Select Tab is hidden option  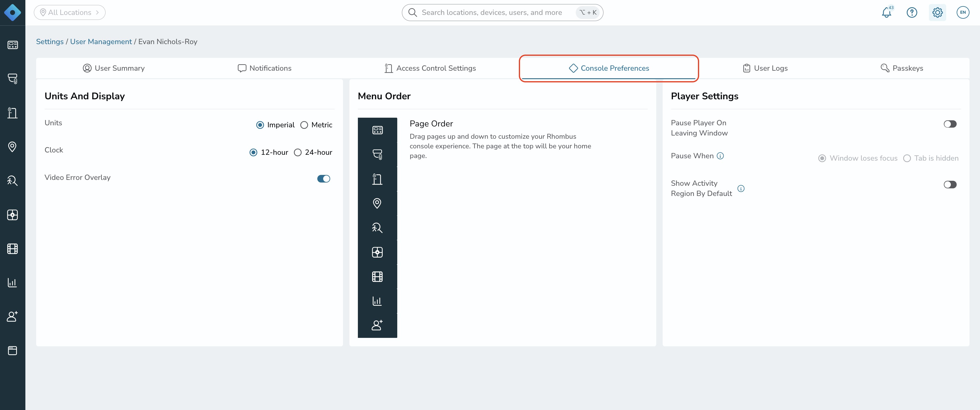coord(907,158)
